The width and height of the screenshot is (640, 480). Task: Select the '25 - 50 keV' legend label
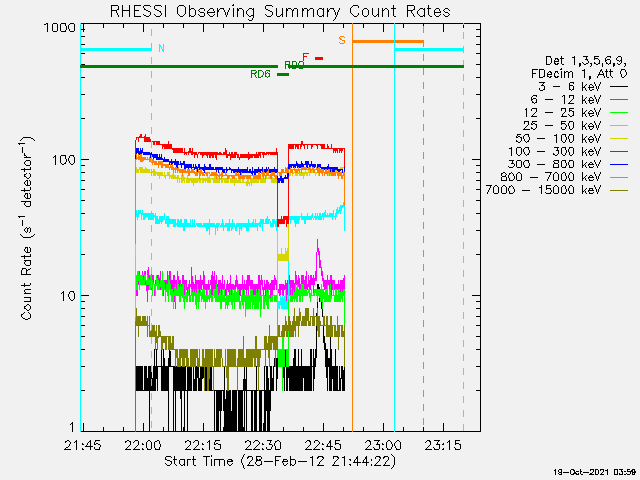point(562,125)
